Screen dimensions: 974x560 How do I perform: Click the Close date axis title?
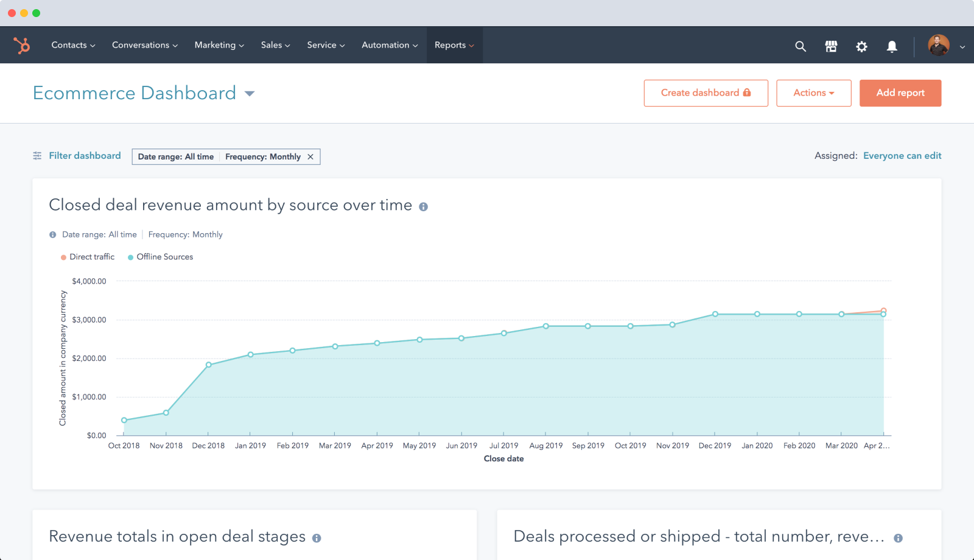504,459
